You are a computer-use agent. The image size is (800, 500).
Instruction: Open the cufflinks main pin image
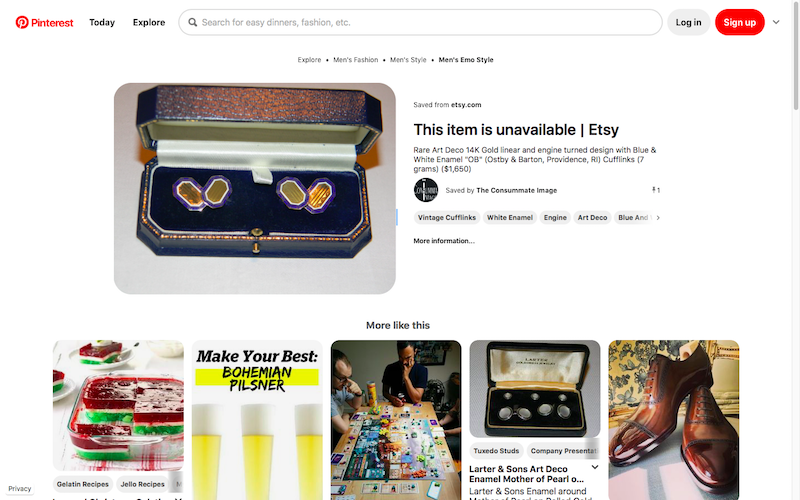(255, 188)
